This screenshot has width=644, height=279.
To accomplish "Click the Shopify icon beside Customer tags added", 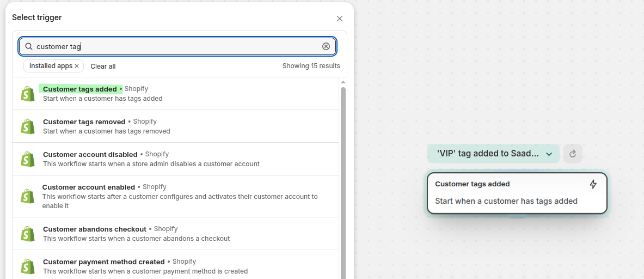I will click(28, 94).
